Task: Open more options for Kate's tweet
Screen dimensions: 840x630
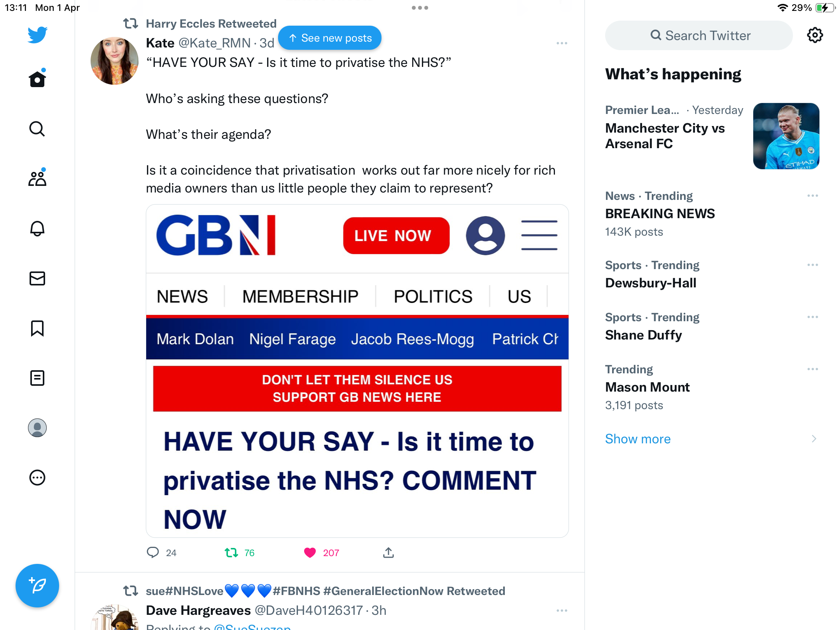Action: click(562, 43)
